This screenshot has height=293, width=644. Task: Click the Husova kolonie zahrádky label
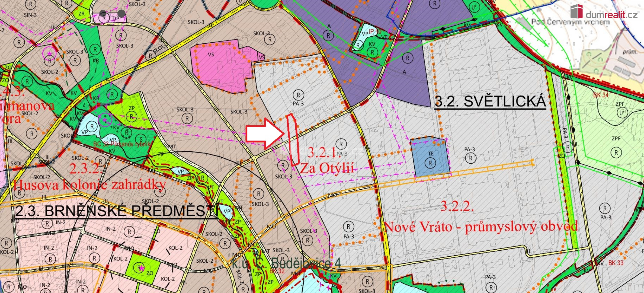click(x=89, y=185)
